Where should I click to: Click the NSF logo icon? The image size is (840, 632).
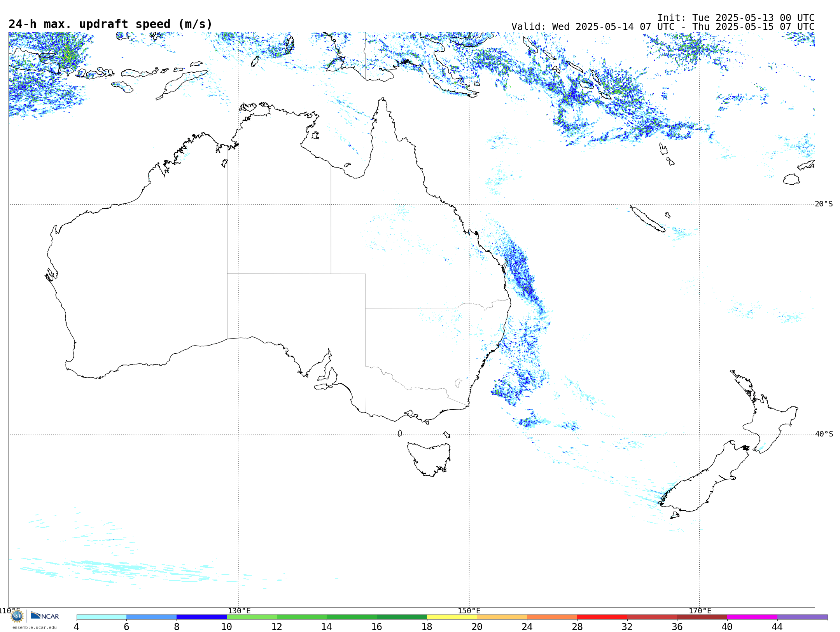tap(17, 616)
